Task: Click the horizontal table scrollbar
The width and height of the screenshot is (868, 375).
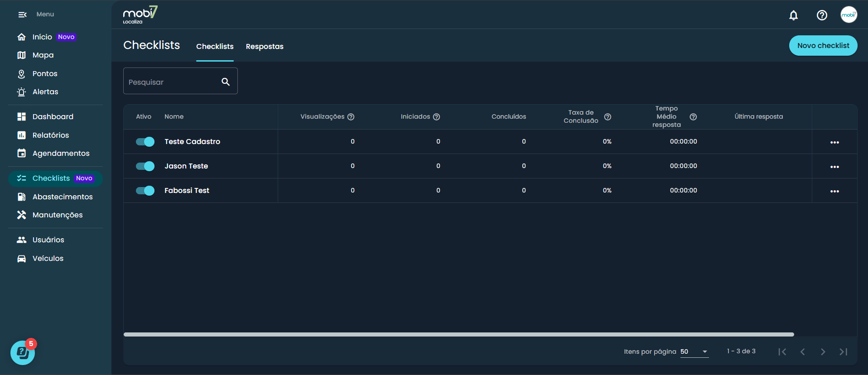Action: (x=458, y=335)
